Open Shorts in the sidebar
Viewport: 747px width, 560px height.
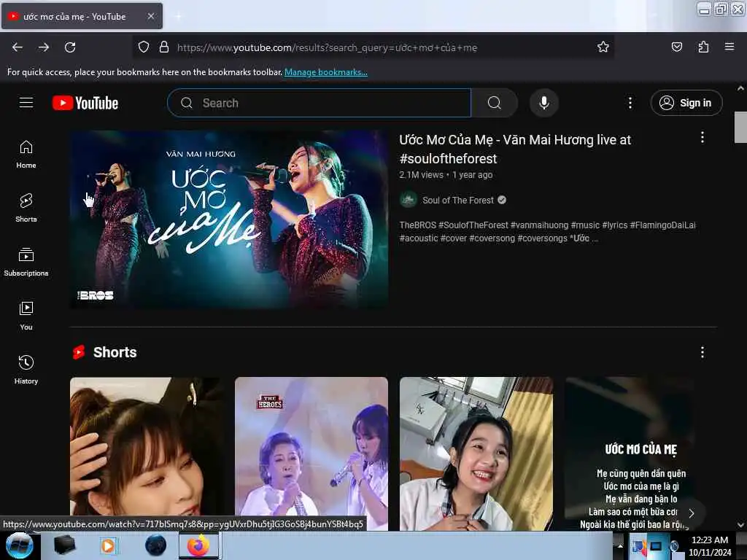tap(26, 208)
